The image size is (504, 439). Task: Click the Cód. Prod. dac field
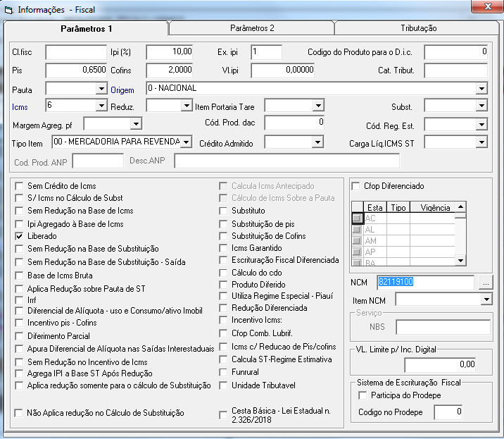[294, 123]
